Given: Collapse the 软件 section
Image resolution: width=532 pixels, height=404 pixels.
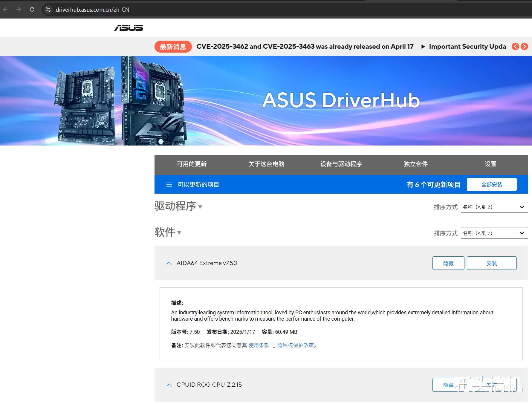Looking at the screenshot, I should [179, 233].
